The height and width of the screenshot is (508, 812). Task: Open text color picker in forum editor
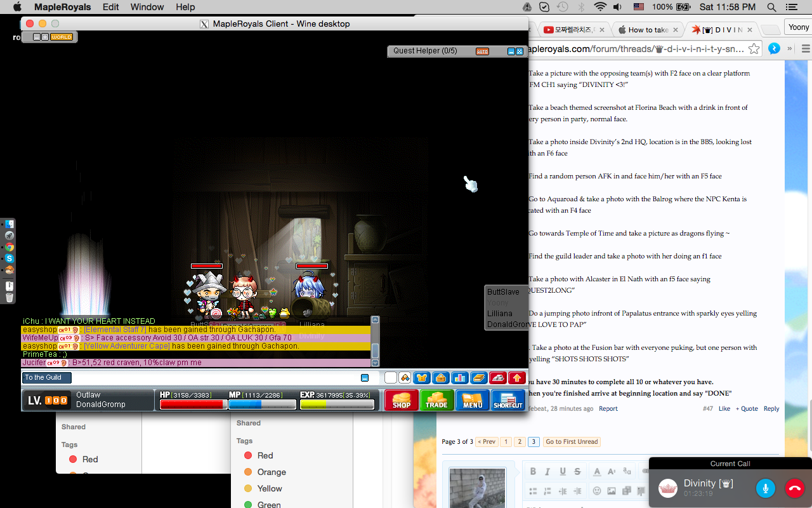pyautogui.click(x=597, y=471)
